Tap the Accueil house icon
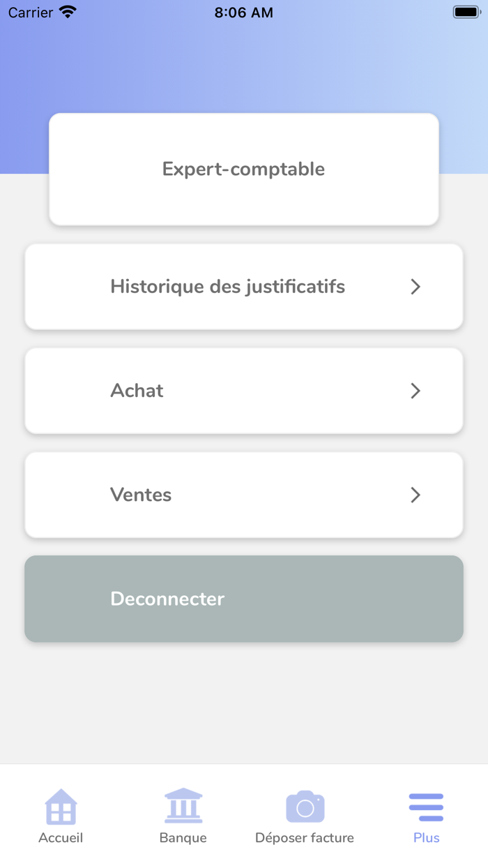Screen dimensions: 488x868 coord(61,807)
